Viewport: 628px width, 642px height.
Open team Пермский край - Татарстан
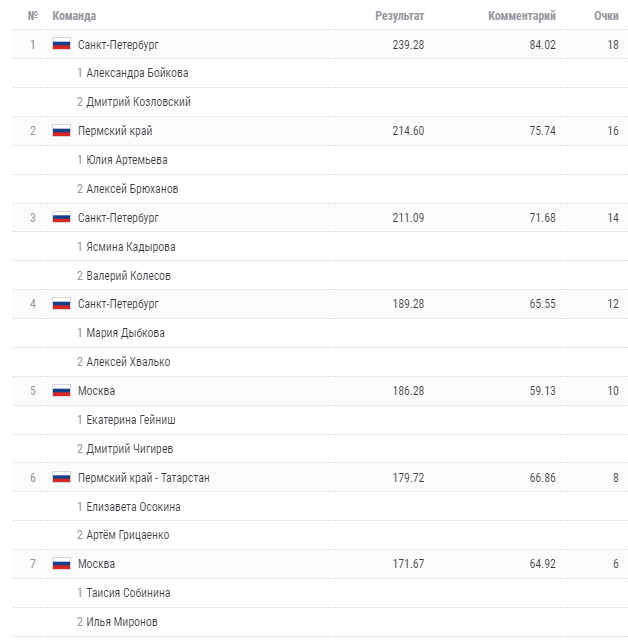click(143, 478)
